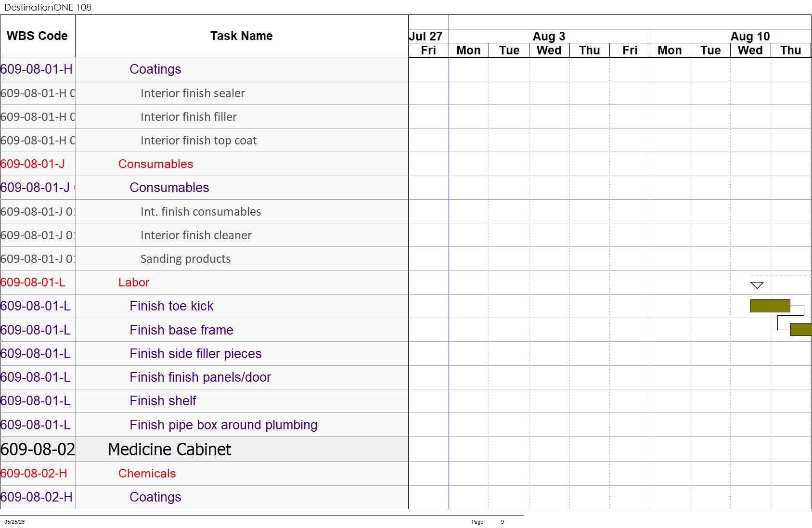This screenshot has width=812, height=528.
Task: Open the Medicine Cabinet summary task
Action: click(x=169, y=449)
